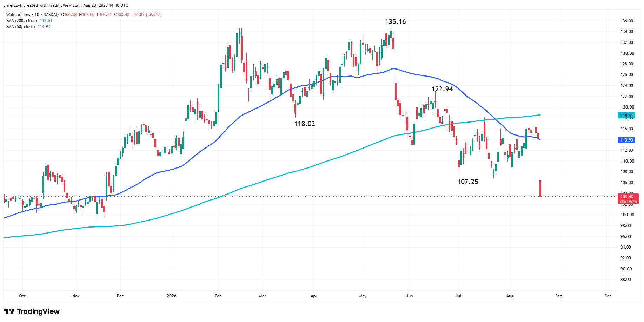Click the teal 118.51 tag on the price axis
This screenshot has width=644, height=322.
click(x=626, y=116)
